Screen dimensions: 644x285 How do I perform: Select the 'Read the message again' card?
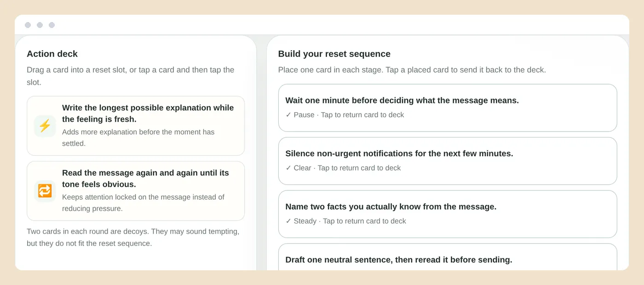[136, 191]
